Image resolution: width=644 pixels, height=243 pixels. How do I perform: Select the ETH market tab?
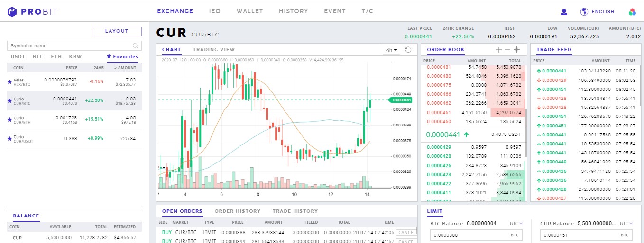click(x=56, y=56)
